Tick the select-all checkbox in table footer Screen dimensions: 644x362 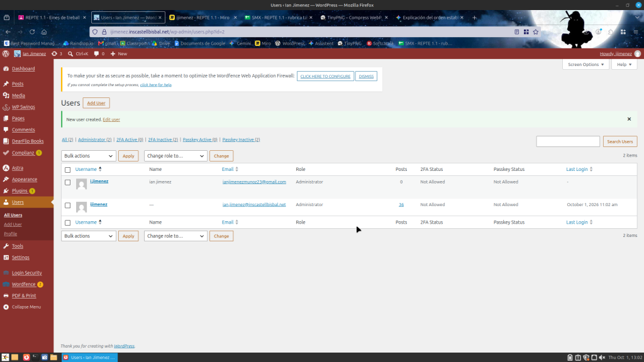tap(68, 222)
